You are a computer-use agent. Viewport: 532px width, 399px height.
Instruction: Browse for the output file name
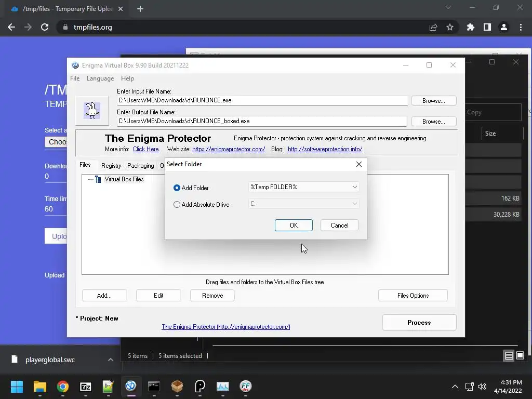[x=434, y=122]
